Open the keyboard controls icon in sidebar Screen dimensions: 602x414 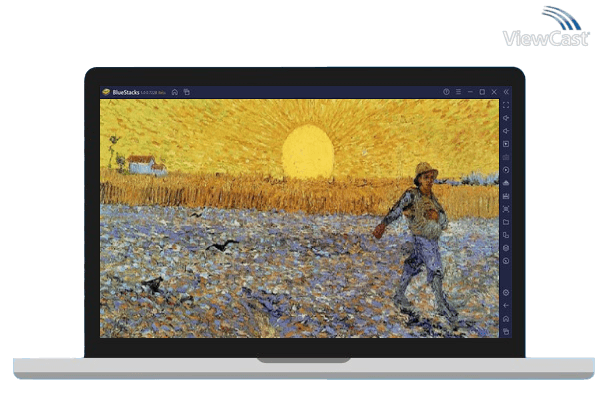coord(506,157)
